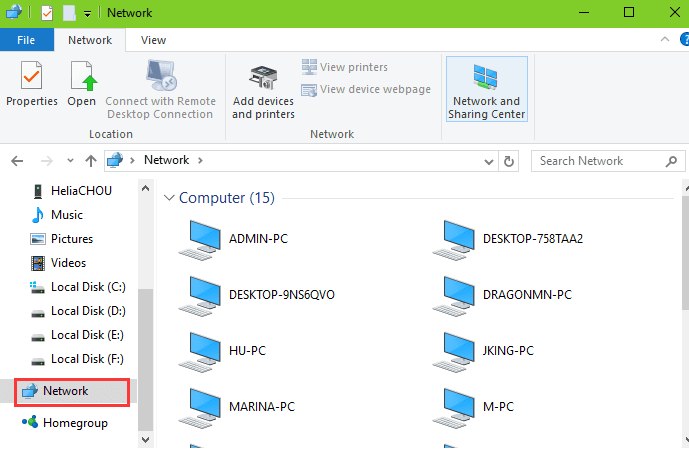Switch to the View ribbon tab
Image resolution: width=689 pixels, height=451 pixels.
(153, 40)
